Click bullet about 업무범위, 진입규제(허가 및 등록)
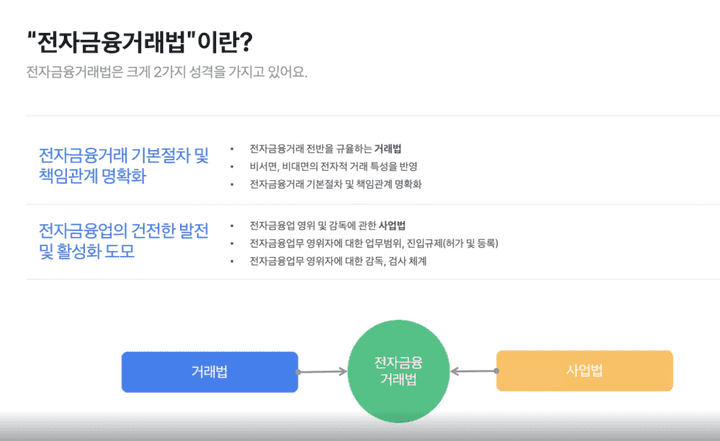Screen dimensions: 720x441 tap(374, 243)
